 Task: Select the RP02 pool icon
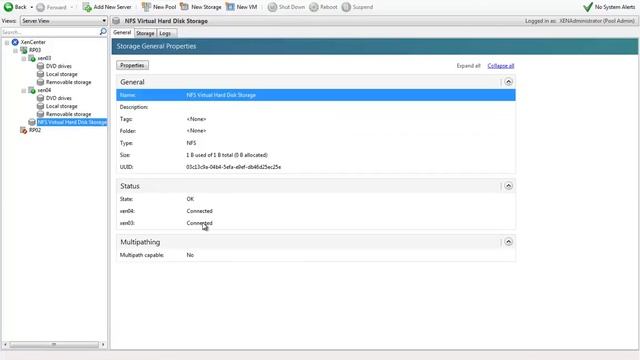(24, 130)
